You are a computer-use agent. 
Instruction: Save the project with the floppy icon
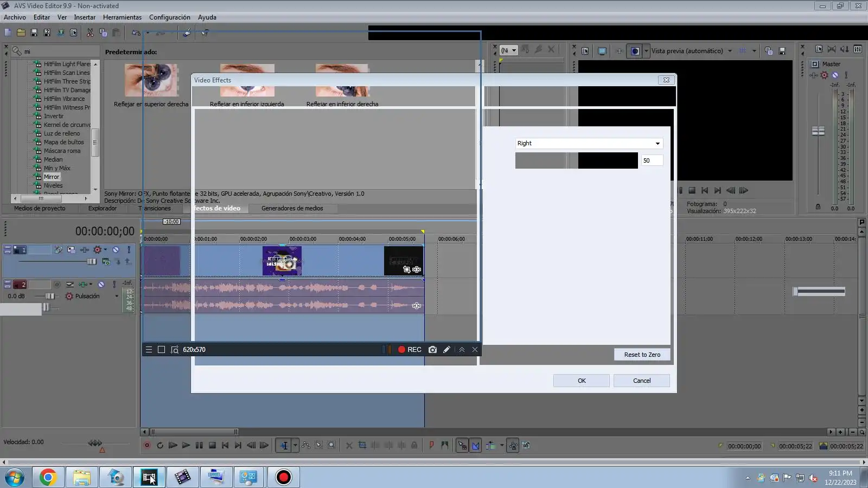[34, 33]
